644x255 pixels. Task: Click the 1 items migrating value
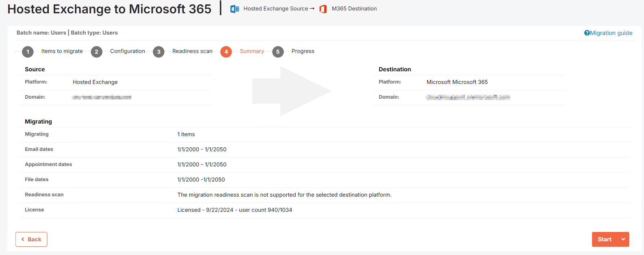click(x=186, y=134)
